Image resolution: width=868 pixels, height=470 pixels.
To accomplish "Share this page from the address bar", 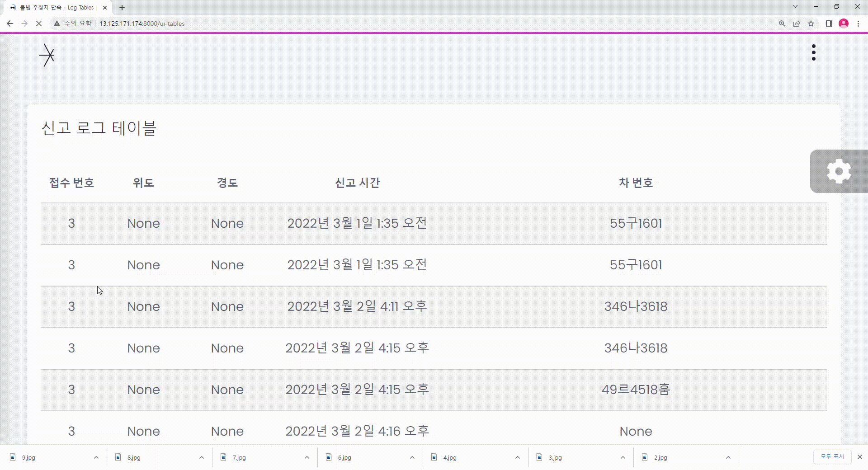I will [x=797, y=23].
